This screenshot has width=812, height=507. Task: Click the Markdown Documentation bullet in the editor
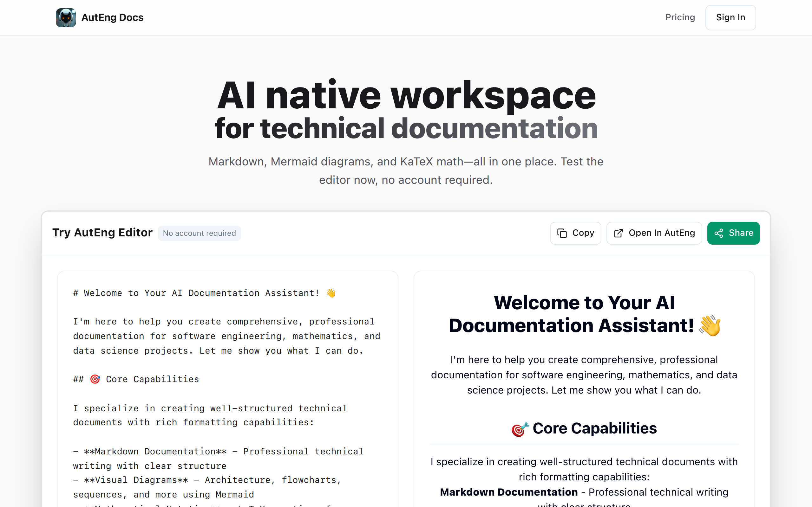(x=155, y=451)
